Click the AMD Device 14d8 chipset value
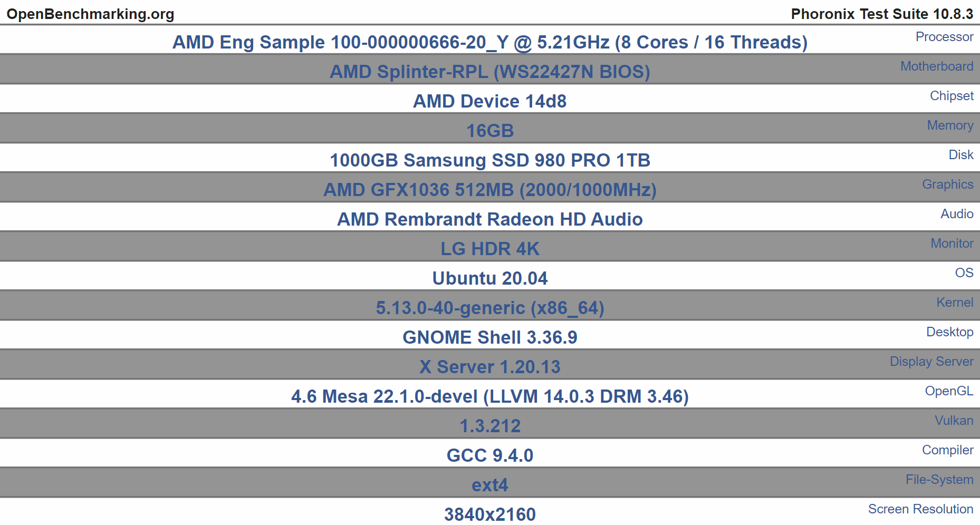The height and width of the screenshot is (525, 980). click(490, 101)
